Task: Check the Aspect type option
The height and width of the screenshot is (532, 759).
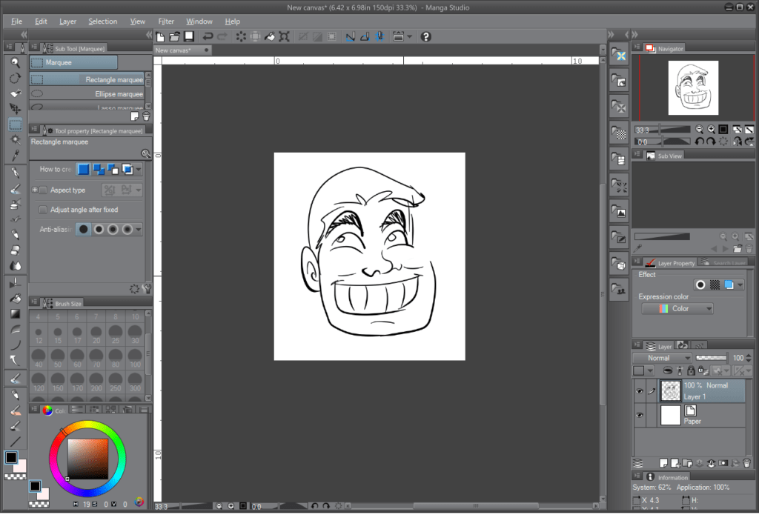Action: coord(42,190)
